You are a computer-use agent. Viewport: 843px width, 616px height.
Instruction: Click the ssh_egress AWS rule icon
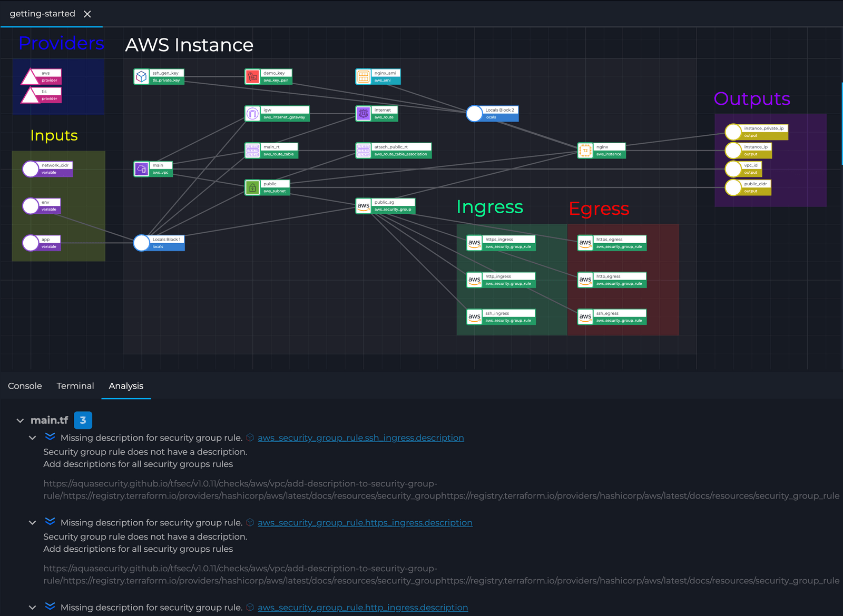click(585, 317)
